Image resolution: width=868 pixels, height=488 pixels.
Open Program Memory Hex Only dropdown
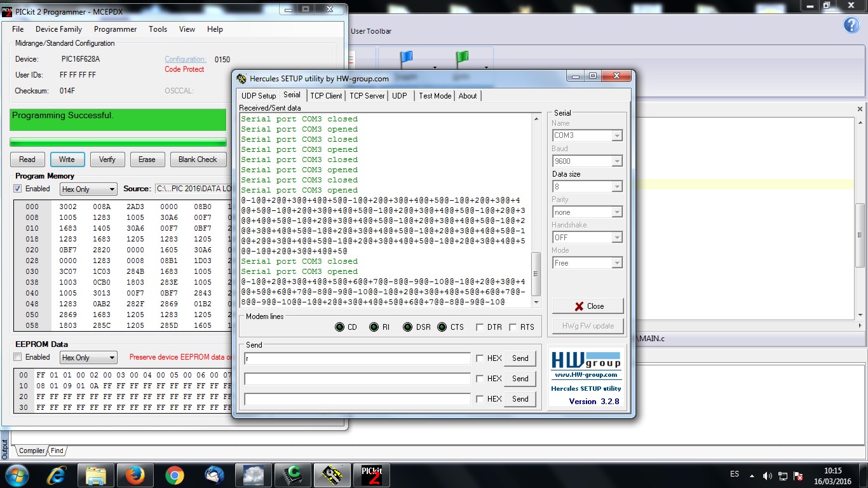(x=89, y=189)
